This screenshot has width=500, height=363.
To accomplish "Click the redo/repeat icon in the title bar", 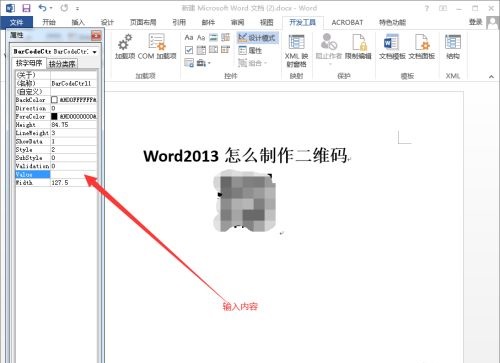I will click(64, 8).
